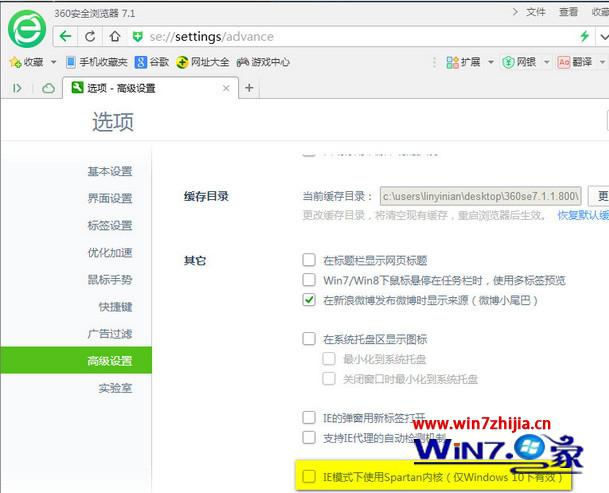The height and width of the screenshot is (493, 609).
Task: Enable 支持IE代理的自动检测机制 checkbox
Action: tap(309, 437)
